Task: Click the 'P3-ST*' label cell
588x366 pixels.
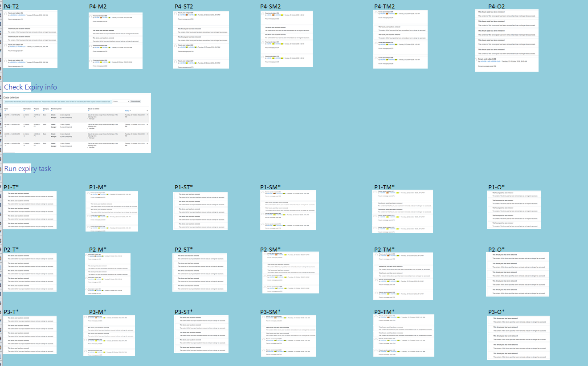Action: click(x=184, y=312)
